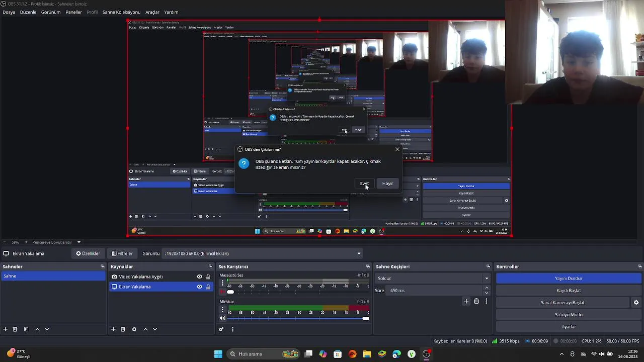Open BlueStacks from taskbar

pyautogui.click(x=382, y=354)
